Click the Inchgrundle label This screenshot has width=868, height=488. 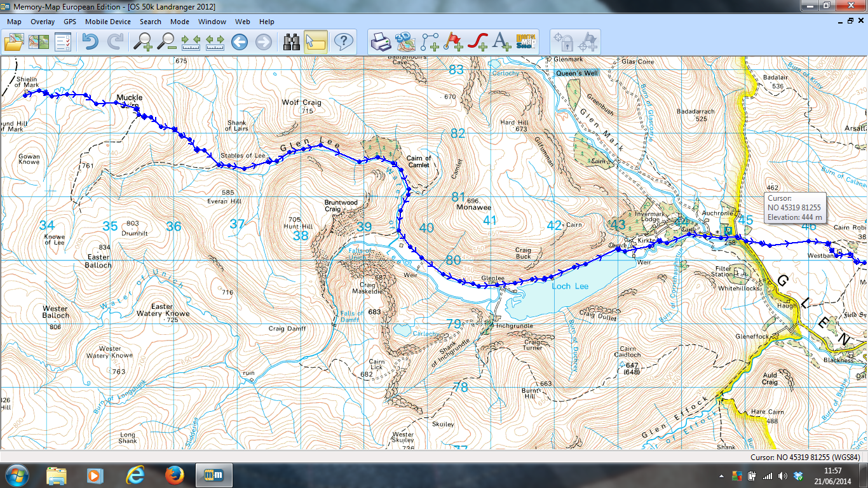[x=515, y=326]
